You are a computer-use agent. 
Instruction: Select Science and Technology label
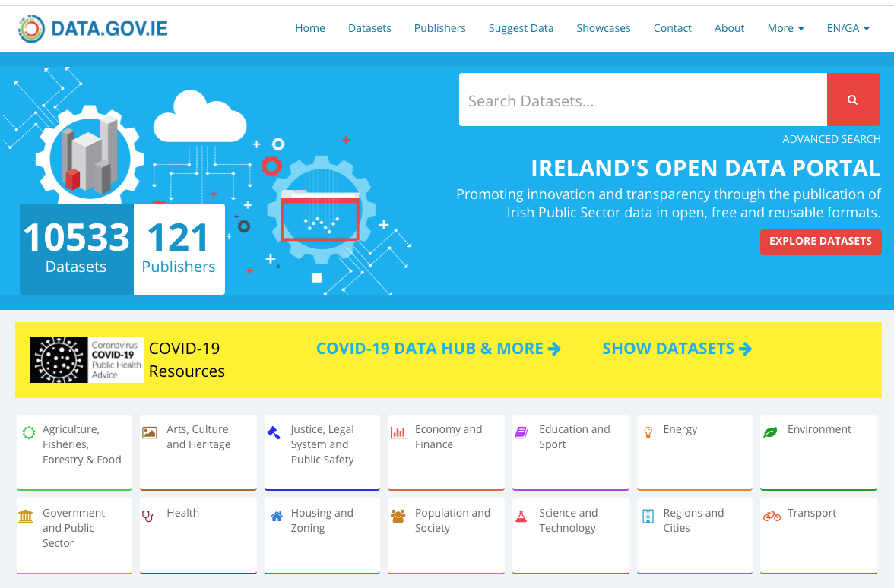pos(569,521)
